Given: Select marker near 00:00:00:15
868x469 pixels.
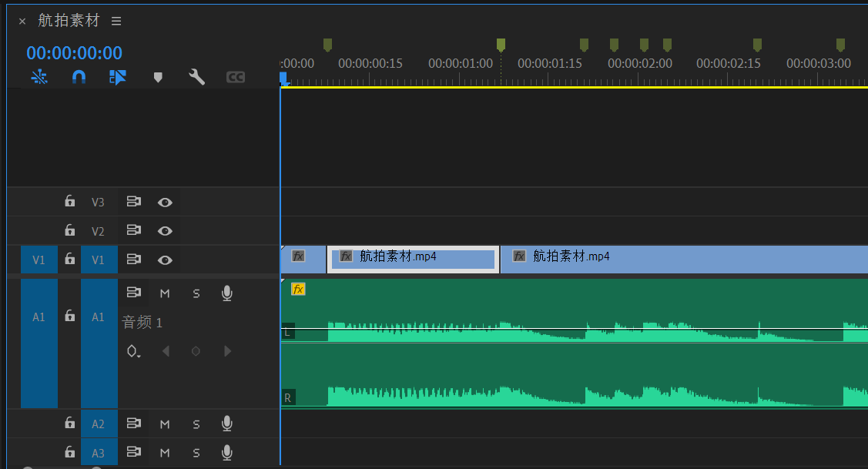Looking at the screenshot, I should tap(328, 45).
